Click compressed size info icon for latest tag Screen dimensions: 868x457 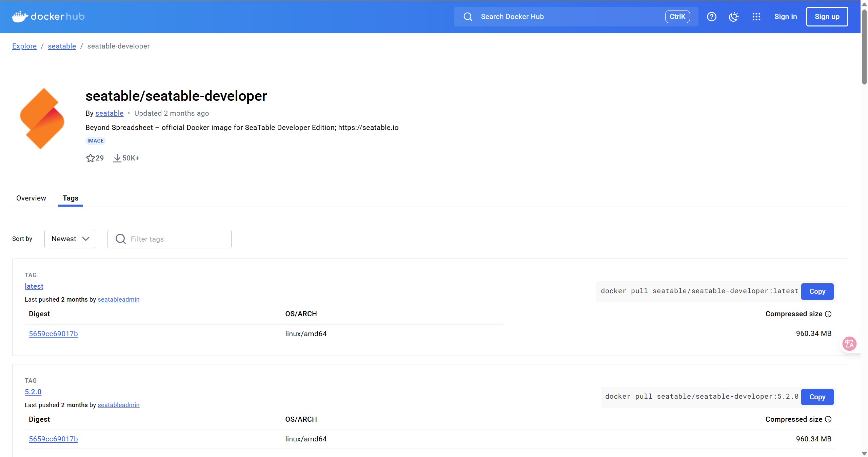[828, 314]
